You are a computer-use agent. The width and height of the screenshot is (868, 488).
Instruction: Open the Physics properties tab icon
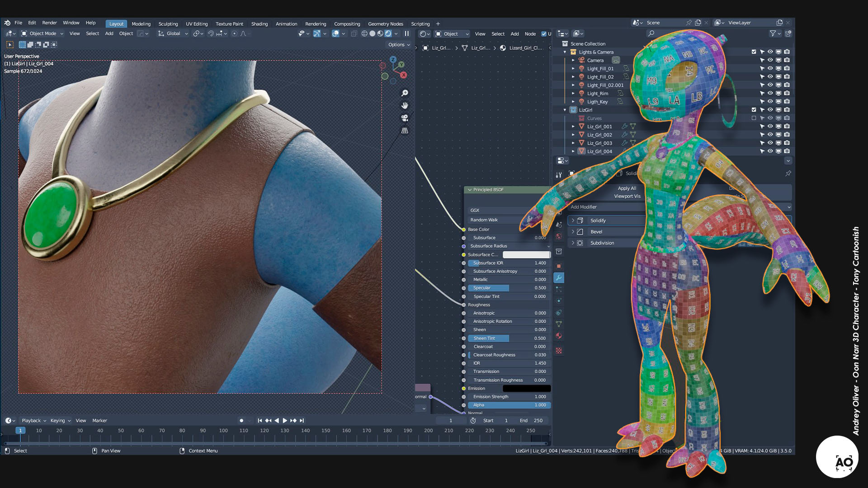559,301
